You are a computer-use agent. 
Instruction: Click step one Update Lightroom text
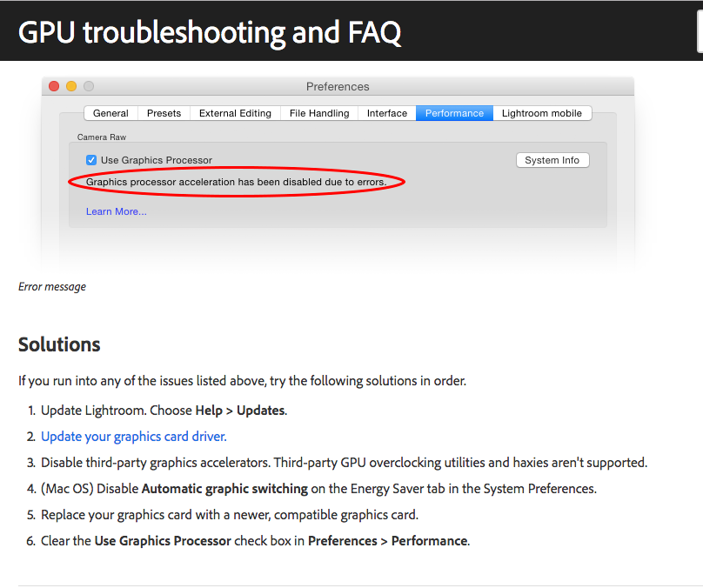pyautogui.click(x=164, y=411)
